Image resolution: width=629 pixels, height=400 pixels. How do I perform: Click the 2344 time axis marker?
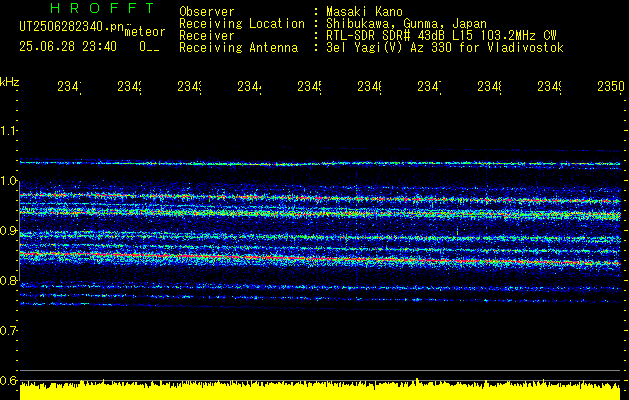[250, 86]
